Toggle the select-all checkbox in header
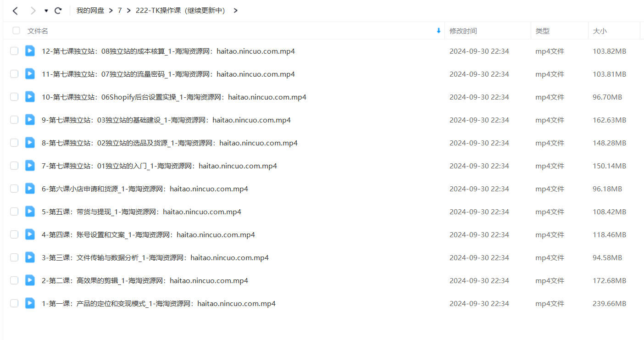The height and width of the screenshot is (340, 644). click(17, 31)
